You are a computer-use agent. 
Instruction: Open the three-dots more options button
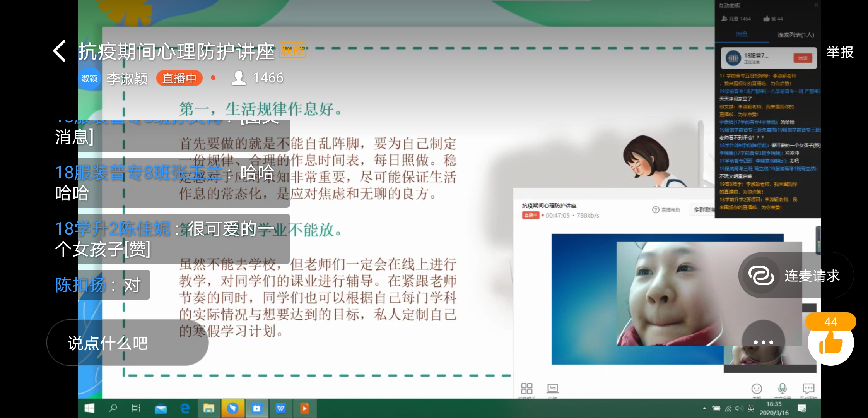coord(763,342)
